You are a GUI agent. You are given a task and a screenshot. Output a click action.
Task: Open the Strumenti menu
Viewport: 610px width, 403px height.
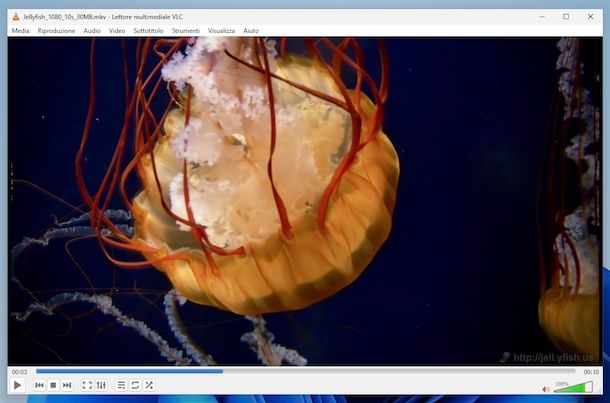click(186, 30)
